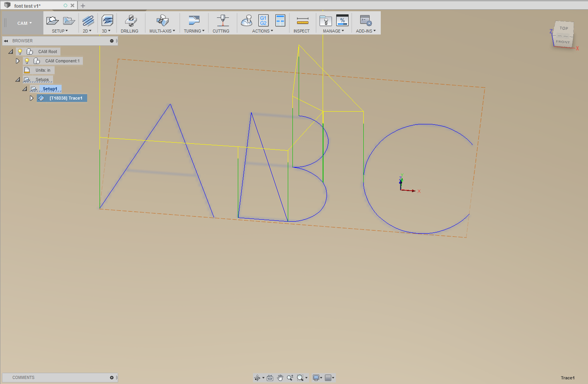Open the TURNING menu

pos(194,31)
